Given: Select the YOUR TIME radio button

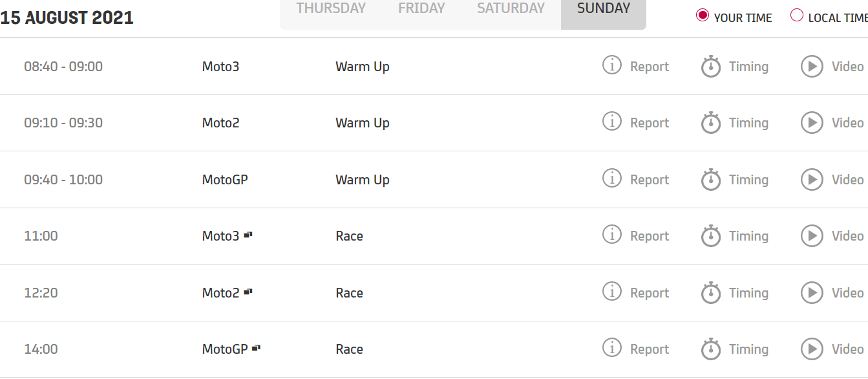Looking at the screenshot, I should tap(703, 16).
